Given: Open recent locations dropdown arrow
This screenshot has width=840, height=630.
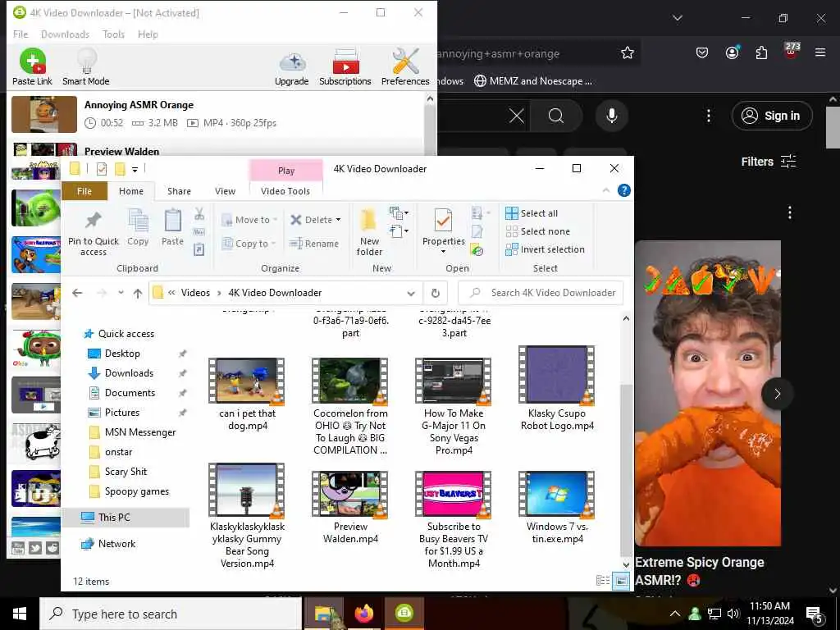Looking at the screenshot, I should coord(121,293).
